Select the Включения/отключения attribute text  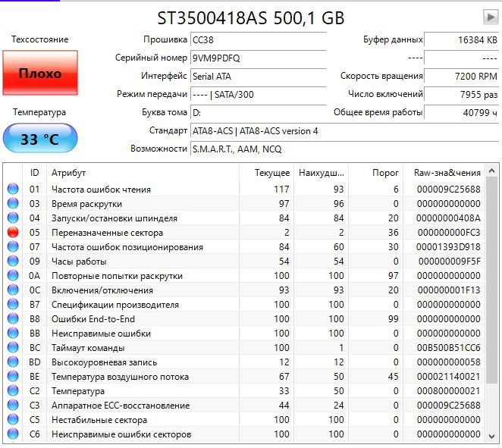pos(102,290)
